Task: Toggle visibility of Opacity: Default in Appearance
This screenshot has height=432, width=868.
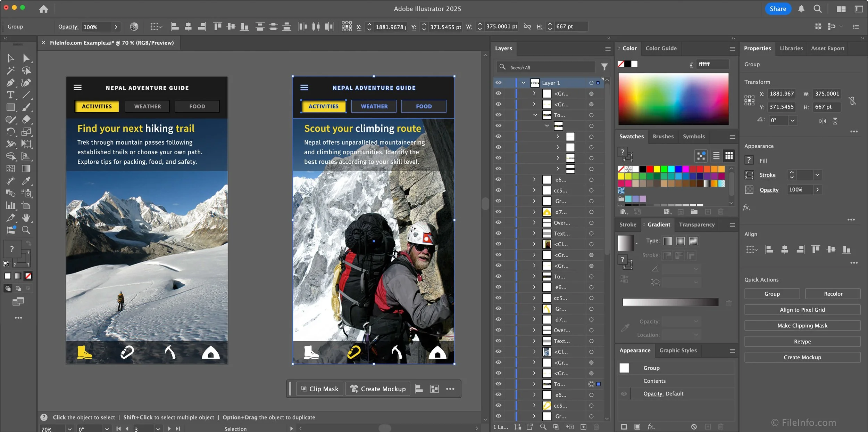Action: (x=624, y=393)
